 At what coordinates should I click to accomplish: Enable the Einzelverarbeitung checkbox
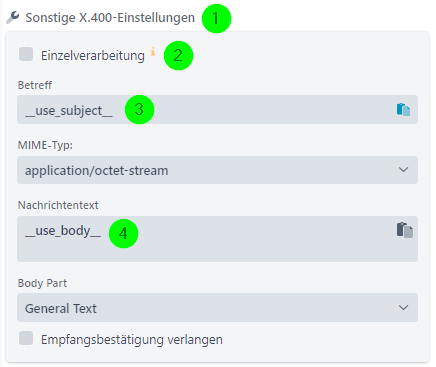26,54
